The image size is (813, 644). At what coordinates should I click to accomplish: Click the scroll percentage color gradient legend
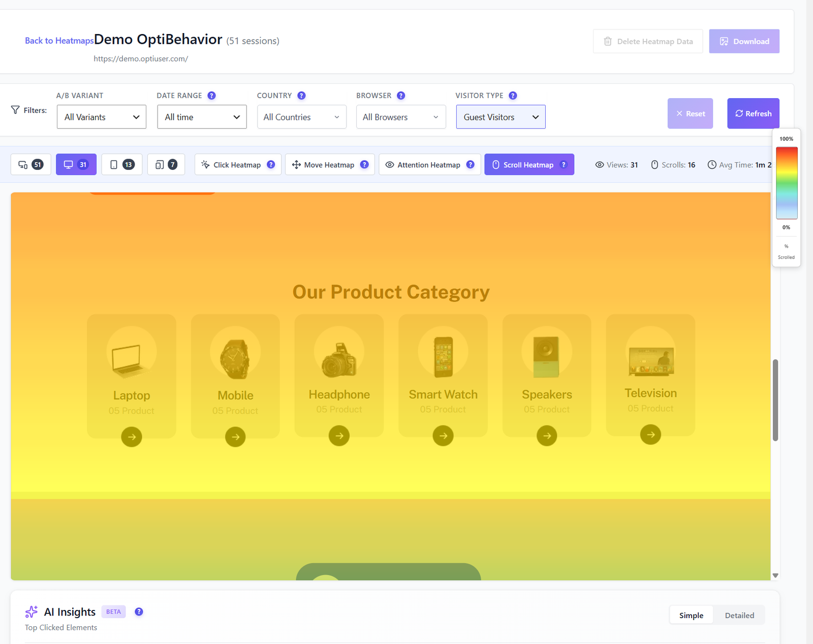click(787, 183)
